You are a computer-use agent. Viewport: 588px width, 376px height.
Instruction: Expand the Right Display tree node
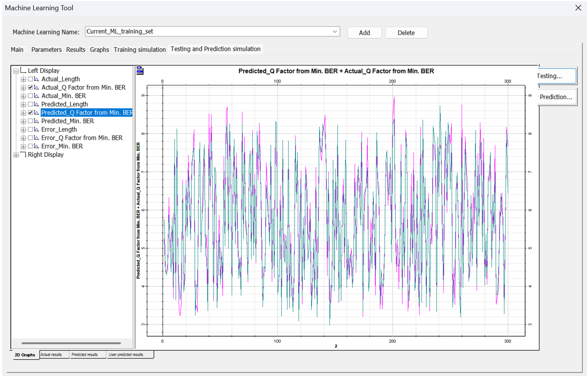(x=16, y=155)
